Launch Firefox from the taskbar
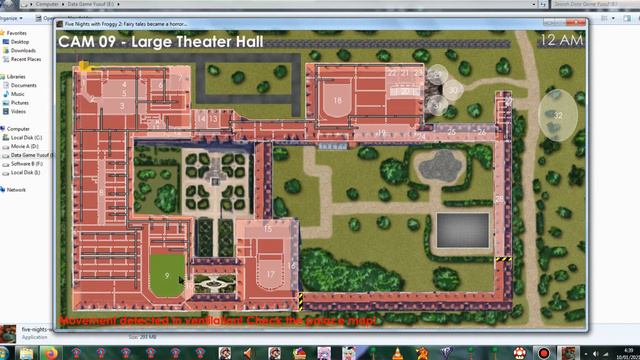Viewport: 640px width, 360px height. point(51,353)
